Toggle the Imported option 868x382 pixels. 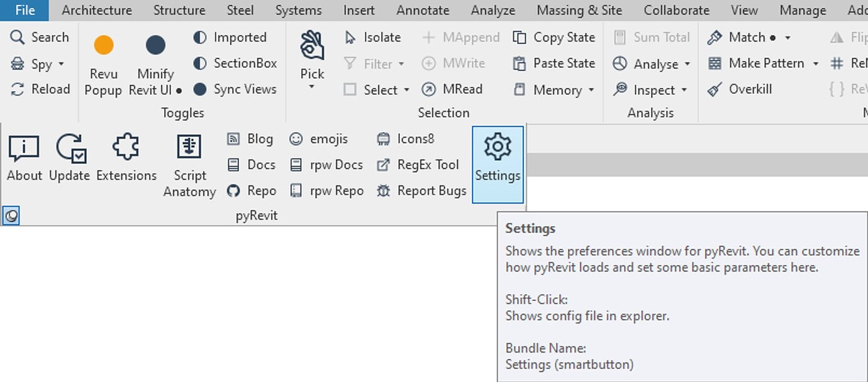[230, 37]
